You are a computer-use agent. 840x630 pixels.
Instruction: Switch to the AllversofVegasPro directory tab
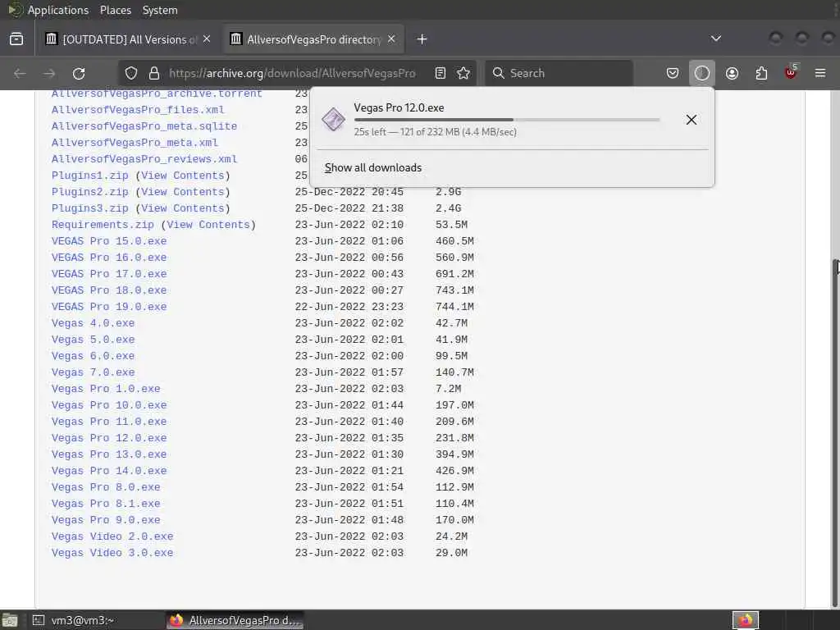click(313, 39)
